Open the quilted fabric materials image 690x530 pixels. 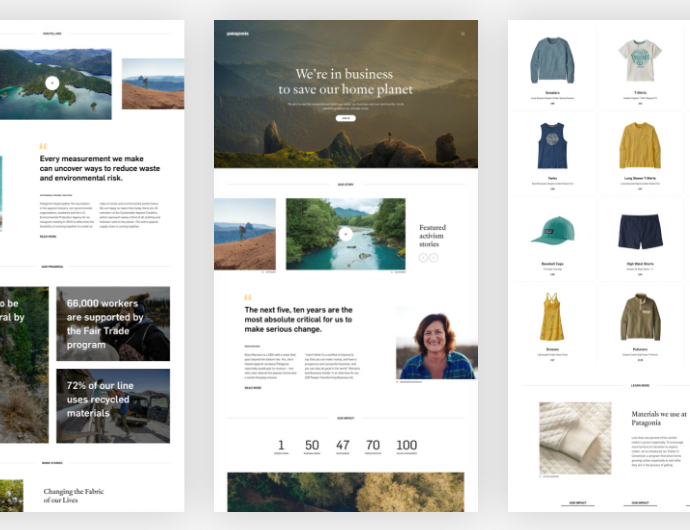pyautogui.click(x=575, y=438)
